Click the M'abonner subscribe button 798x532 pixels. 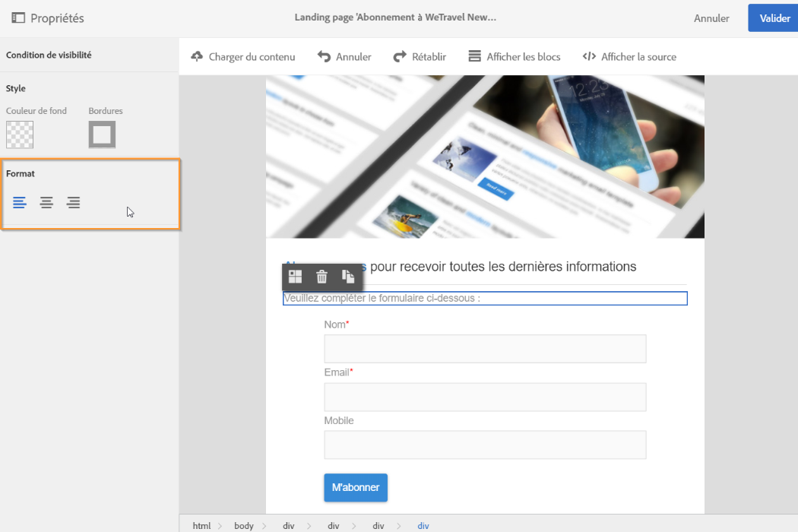(356, 488)
